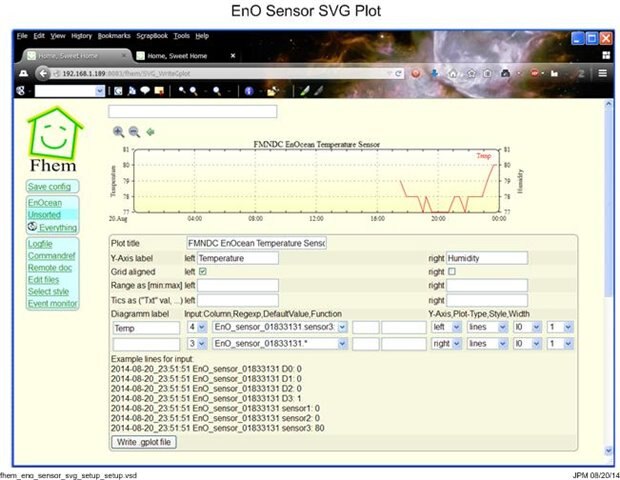620x480 pixels.
Task: Open plot-type lines dropdown in Temp row
Action: (487, 327)
